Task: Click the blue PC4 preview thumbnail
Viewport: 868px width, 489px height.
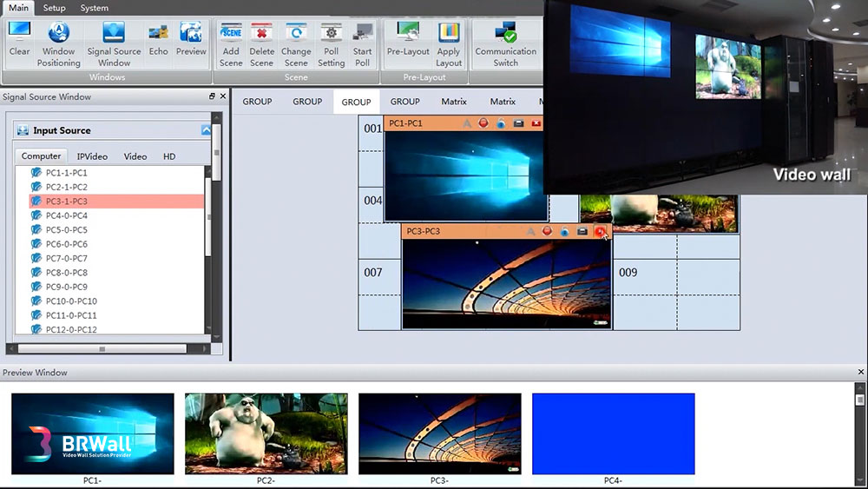Action: (614, 433)
